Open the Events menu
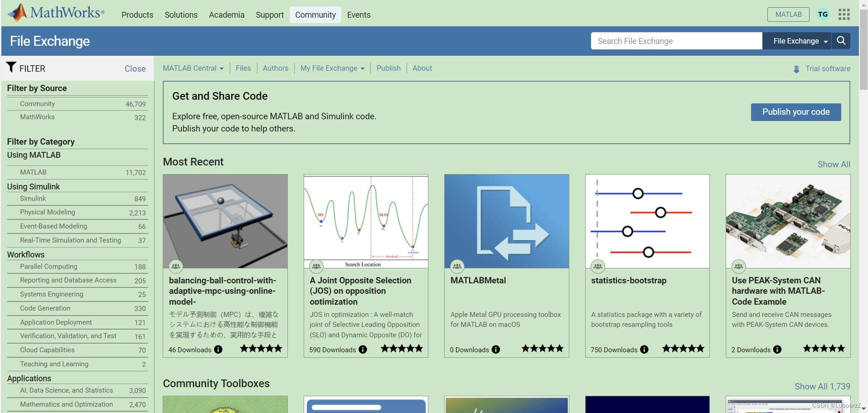Screen dimensions: 868x413 [359, 15]
